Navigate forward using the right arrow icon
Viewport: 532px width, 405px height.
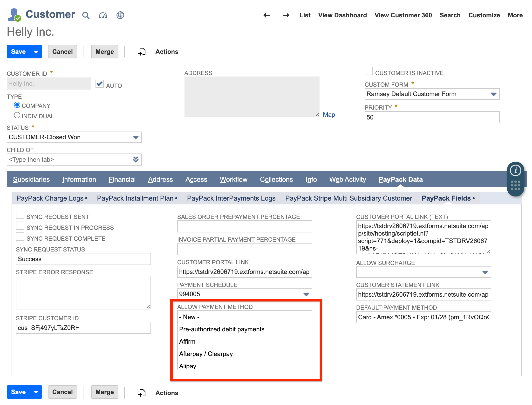(x=286, y=15)
